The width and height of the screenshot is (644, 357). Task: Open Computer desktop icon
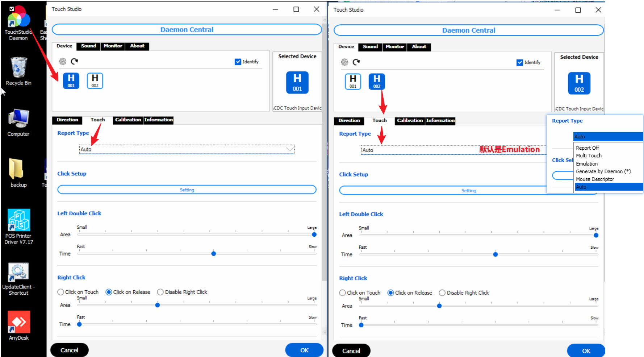[18, 123]
